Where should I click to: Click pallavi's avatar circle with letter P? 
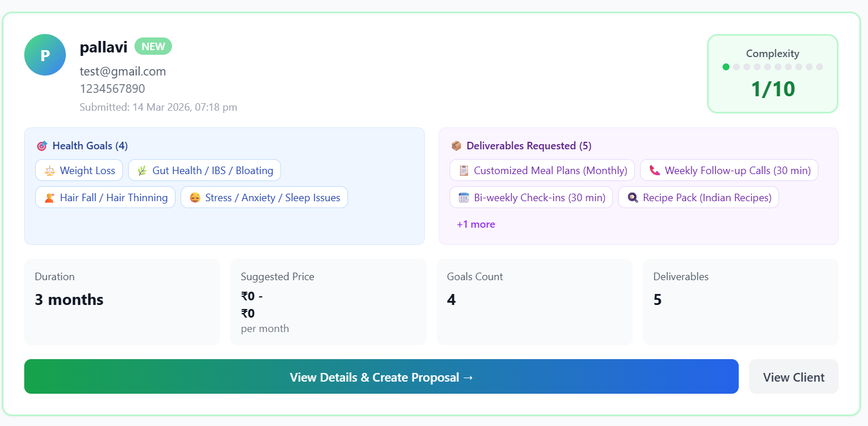point(45,55)
